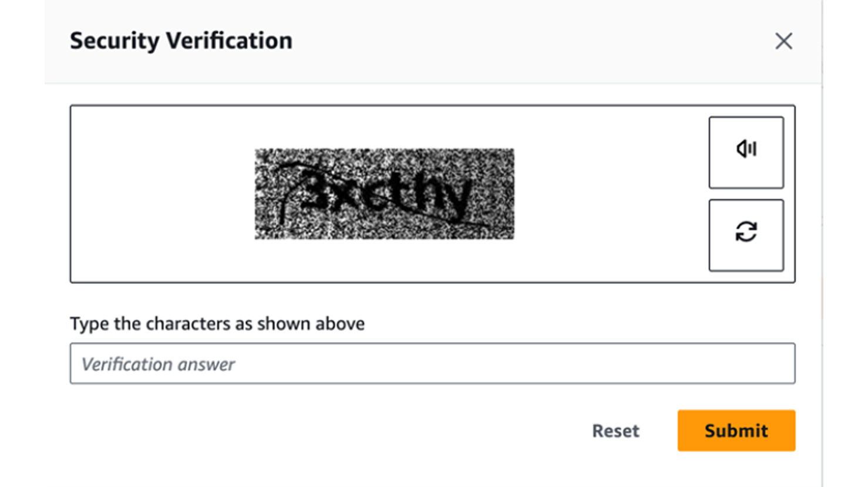The height and width of the screenshot is (487, 868).
Task: Place the cursor in the answer text box
Action: (432, 364)
